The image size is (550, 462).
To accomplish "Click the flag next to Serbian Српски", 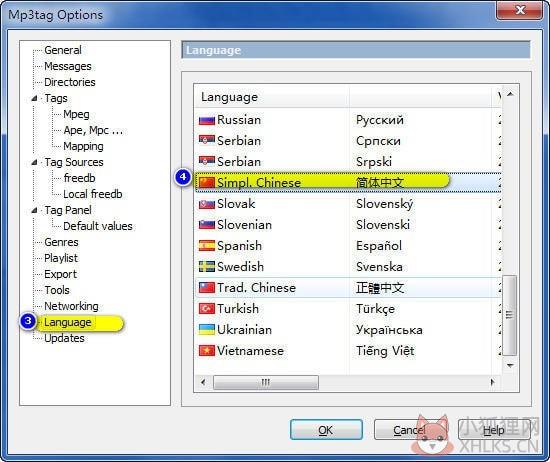I will tap(207, 141).
